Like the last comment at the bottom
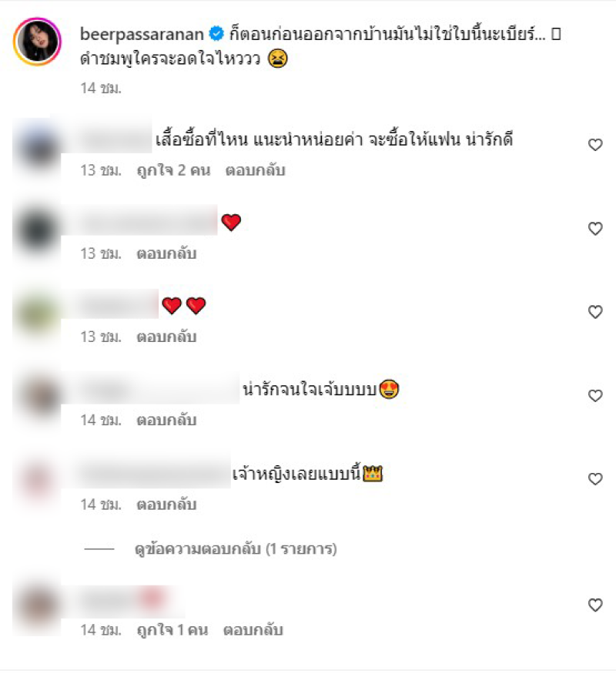This screenshot has height=674, width=616. tap(595, 605)
